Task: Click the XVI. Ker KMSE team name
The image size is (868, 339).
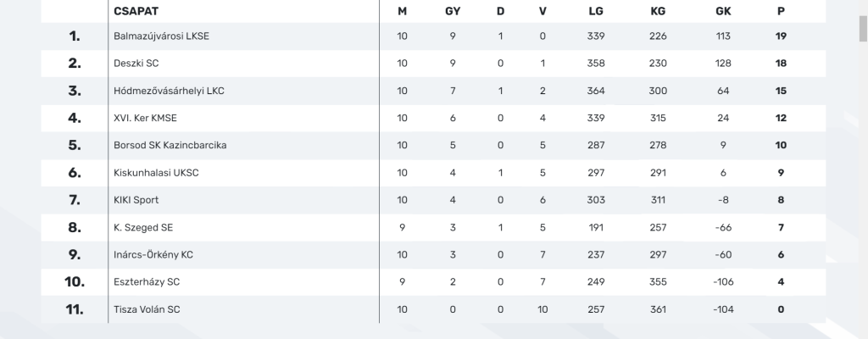Action: pos(146,118)
